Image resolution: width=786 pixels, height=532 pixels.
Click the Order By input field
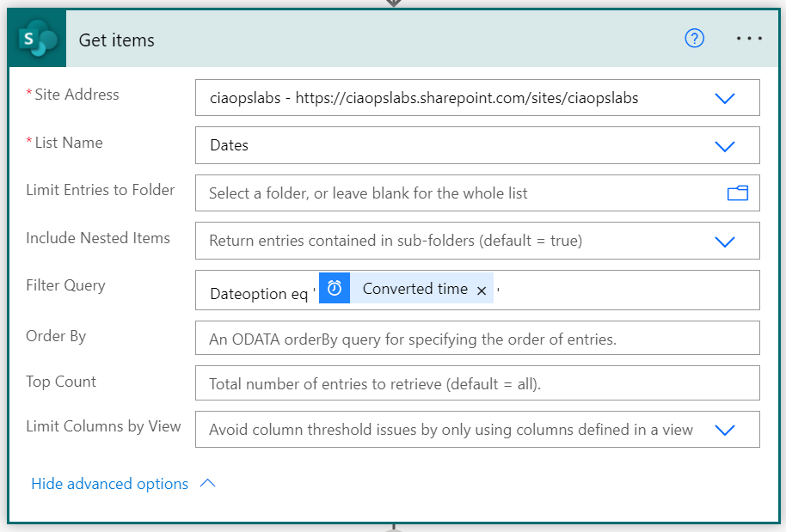[477, 339]
